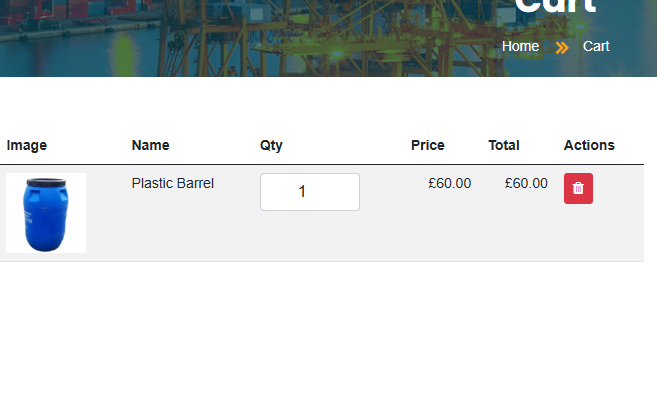Viewport: 657px width, 402px height.
Task: Focus the quantity input field
Action: click(x=309, y=192)
